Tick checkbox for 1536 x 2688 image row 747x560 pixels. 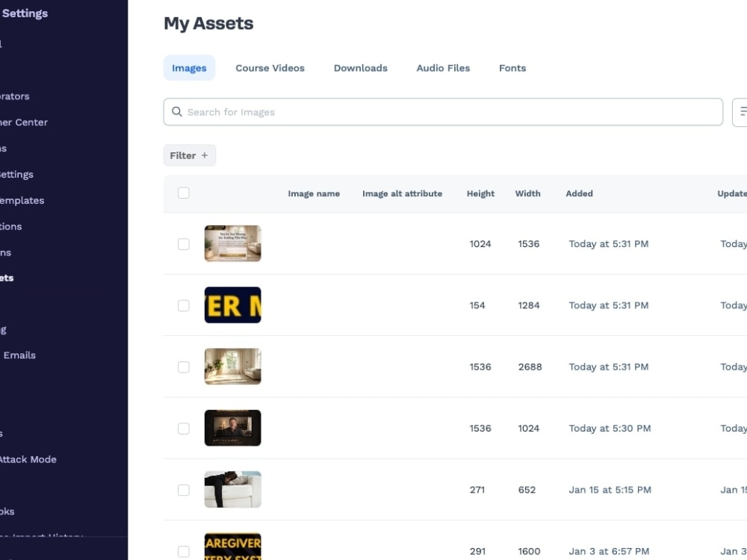[x=184, y=367]
